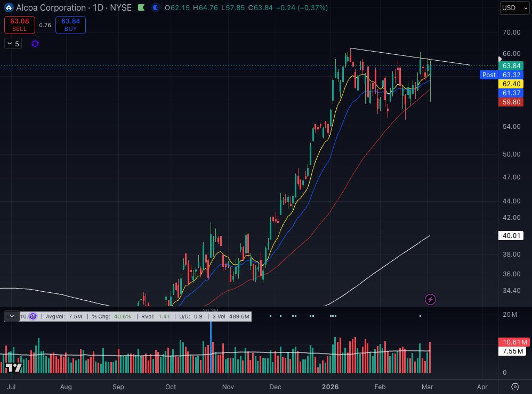Screen dimensions: 532x394
Task: Click the close value C63.84
Action: coord(260,8)
